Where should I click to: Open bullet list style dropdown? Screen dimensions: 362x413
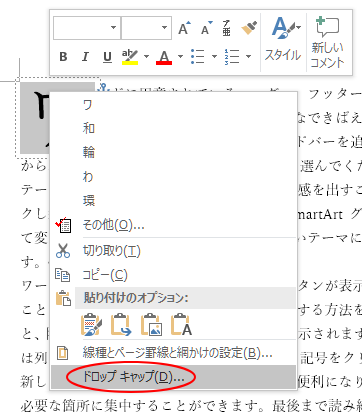tap(214, 57)
